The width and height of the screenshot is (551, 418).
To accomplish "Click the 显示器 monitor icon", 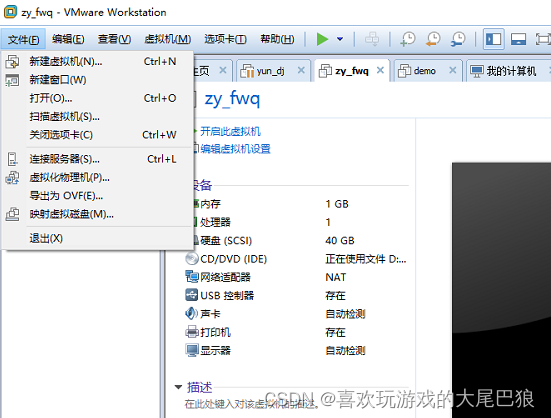I will 192,350.
